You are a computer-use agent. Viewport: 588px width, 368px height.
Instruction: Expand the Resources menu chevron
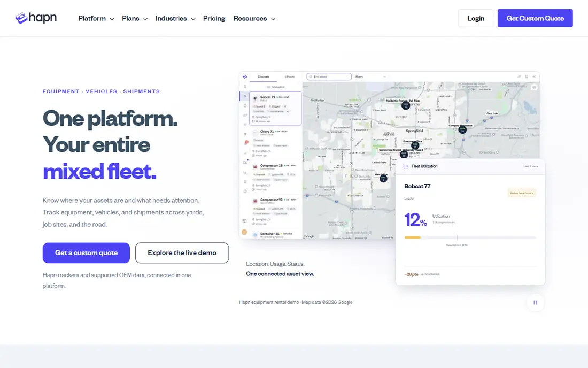[273, 19]
